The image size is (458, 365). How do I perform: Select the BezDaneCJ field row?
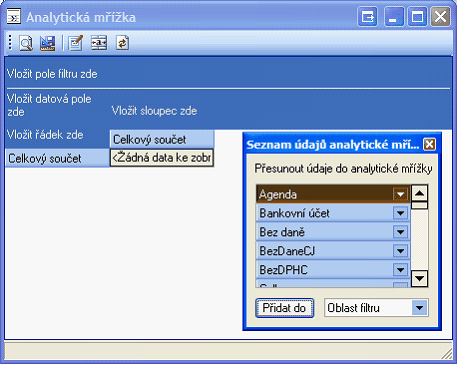(x=333, y=251)
